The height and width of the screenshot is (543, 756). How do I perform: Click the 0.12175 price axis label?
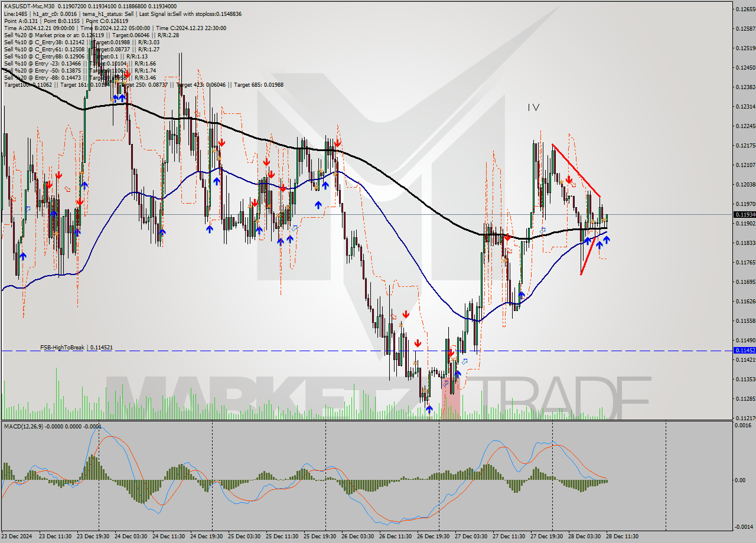point(745,145)
